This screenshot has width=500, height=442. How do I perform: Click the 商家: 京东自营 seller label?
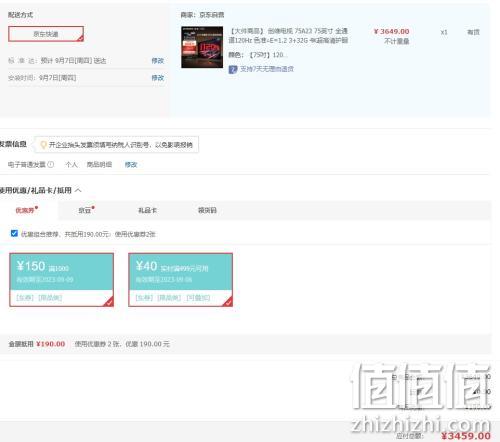click(202, 15)
